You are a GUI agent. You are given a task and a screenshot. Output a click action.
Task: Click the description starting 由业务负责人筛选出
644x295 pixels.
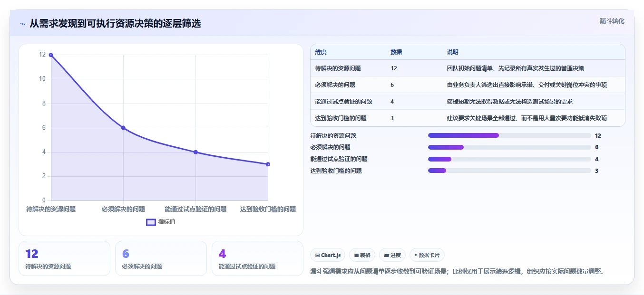click(x=527, y=85)
